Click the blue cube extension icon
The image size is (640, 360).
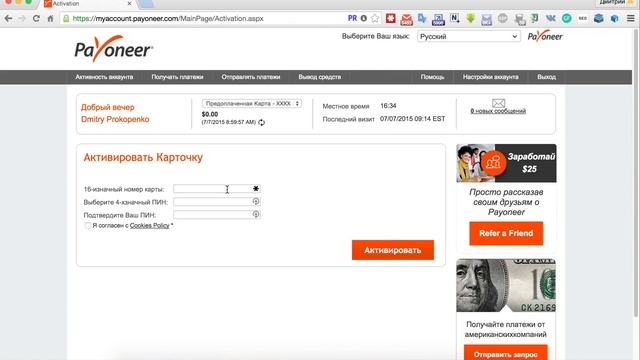pyautogui.click(x=614, y=18)
